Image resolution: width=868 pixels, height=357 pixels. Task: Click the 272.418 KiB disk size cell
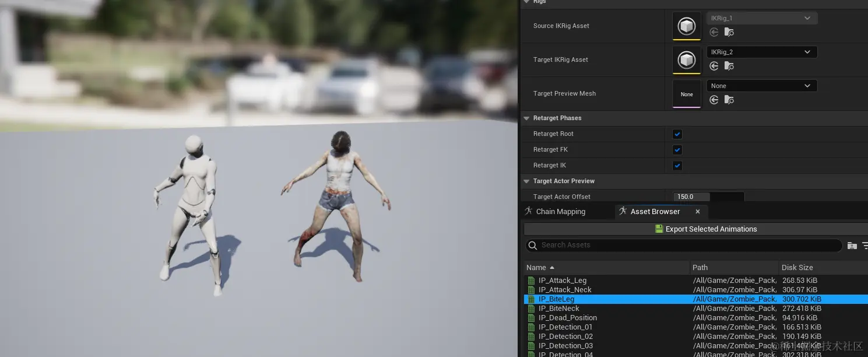pos(802,309)
